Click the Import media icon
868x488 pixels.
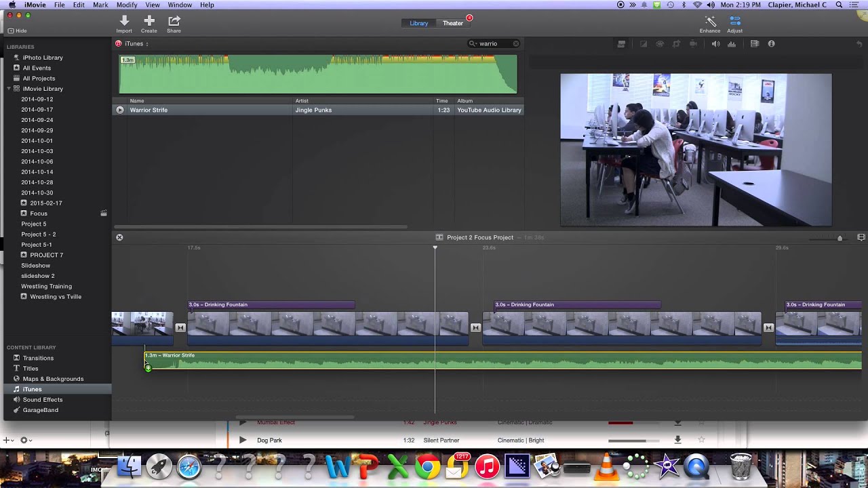pos(124,21)
